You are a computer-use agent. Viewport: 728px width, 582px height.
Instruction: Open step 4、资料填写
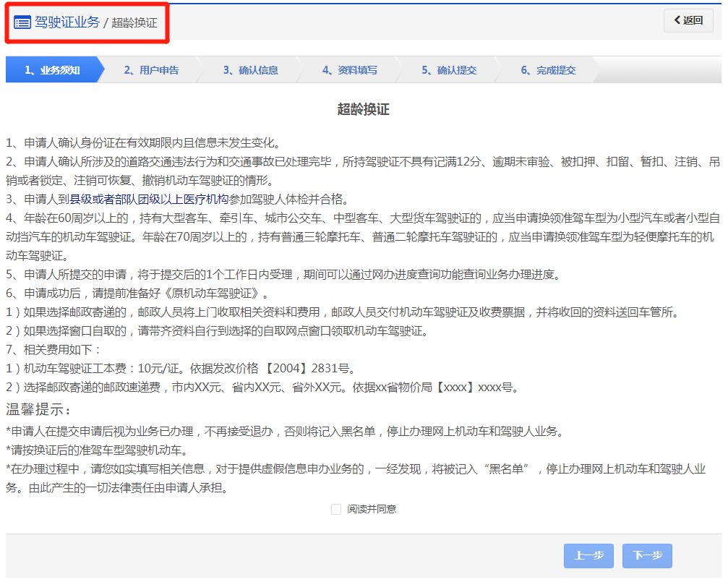coord(350,70)
